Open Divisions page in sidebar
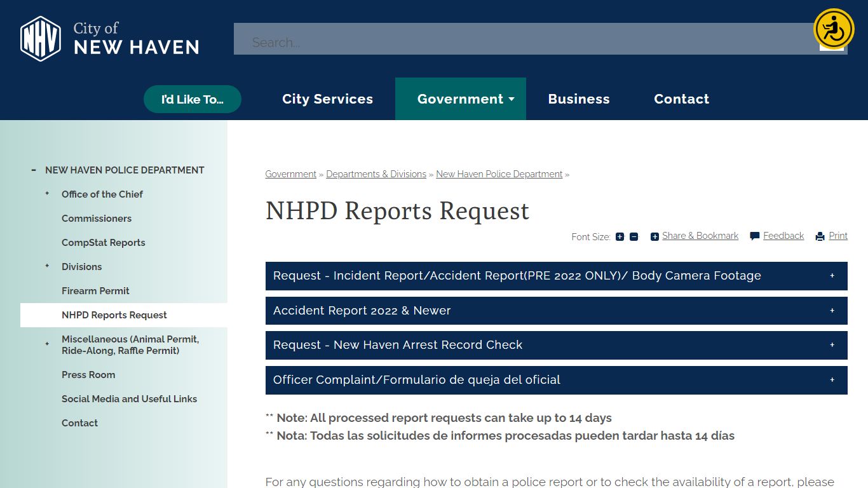The height and width of the screenshot is (488, 868). (x=81, y=267)
